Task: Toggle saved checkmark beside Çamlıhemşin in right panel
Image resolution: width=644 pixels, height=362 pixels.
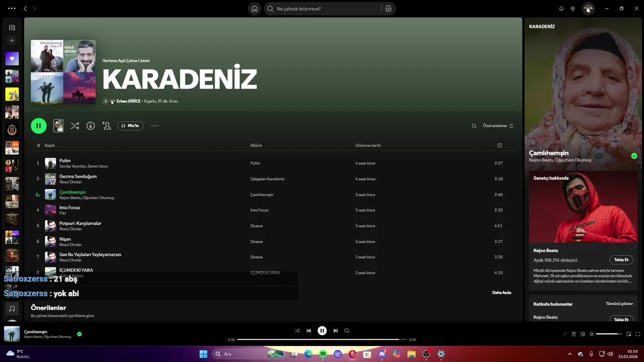Action: click(x=634, y=156)
